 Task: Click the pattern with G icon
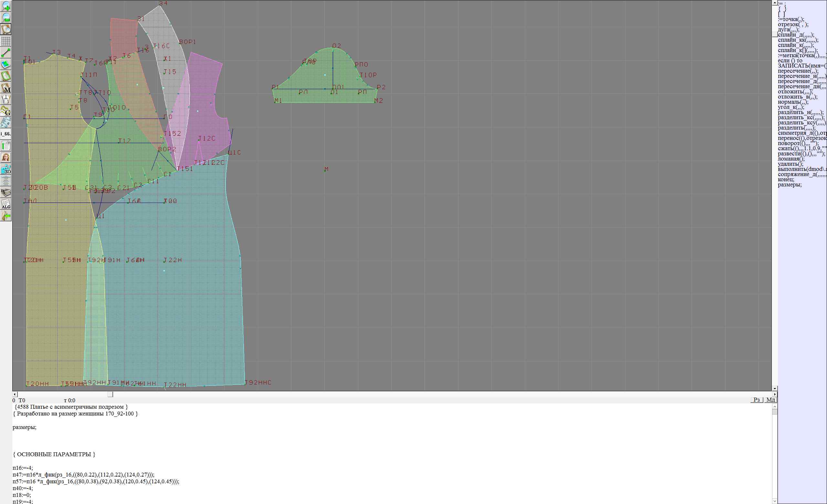pos(6,111)
